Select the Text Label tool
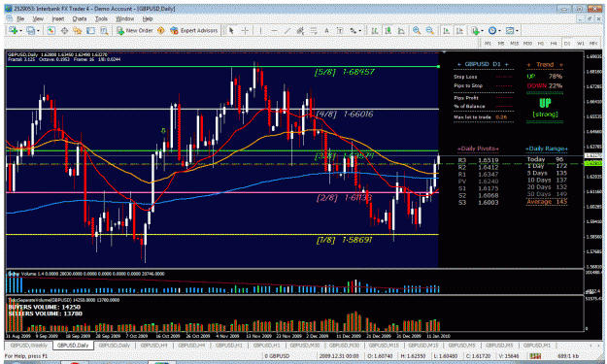Viewport: 607px width, 364px height. point(340,30)
